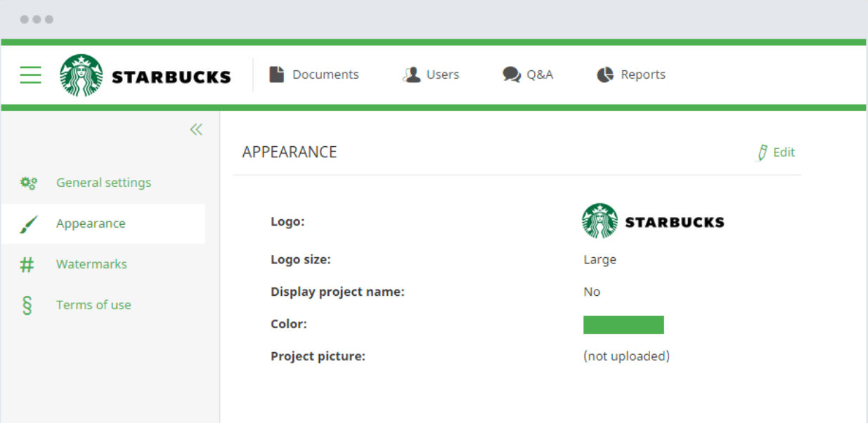Open the Users section
This screenshot has height=423, width=868.
(x=440, y=74)
